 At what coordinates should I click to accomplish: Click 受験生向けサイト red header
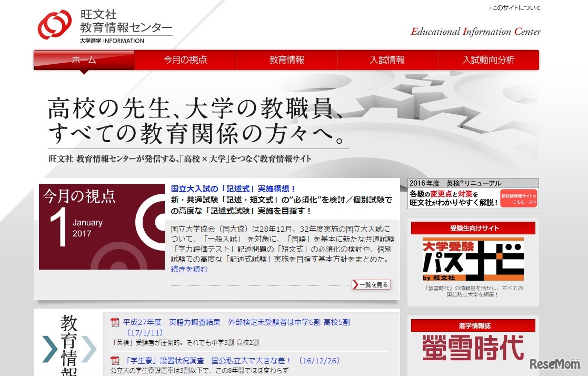pos(473,228)
